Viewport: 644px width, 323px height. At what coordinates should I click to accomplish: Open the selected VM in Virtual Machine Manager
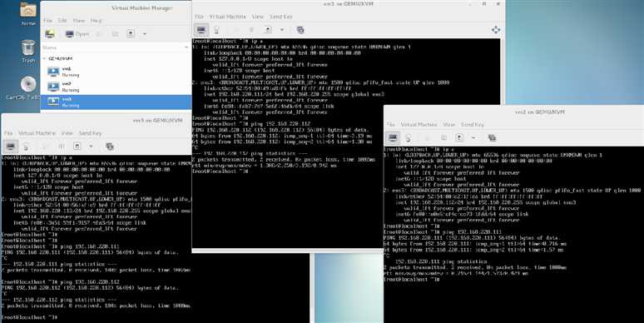(77, 33)
